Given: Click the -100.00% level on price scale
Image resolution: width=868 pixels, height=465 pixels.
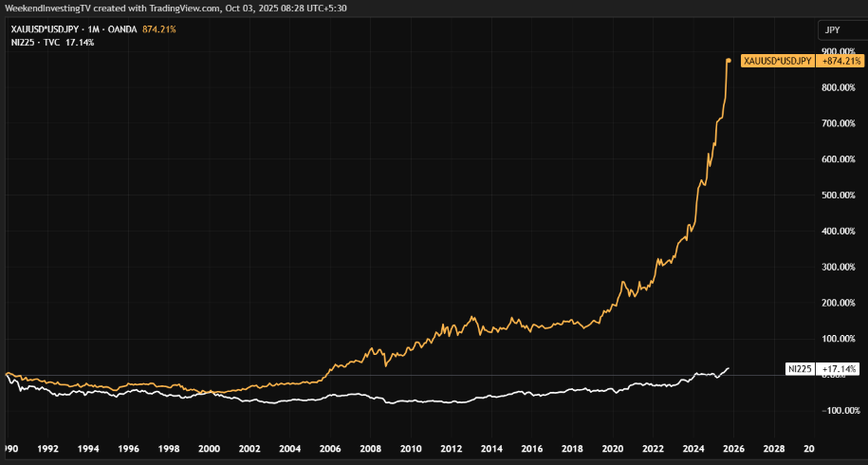Looking at the screenshot, I should tap(840, 411).
